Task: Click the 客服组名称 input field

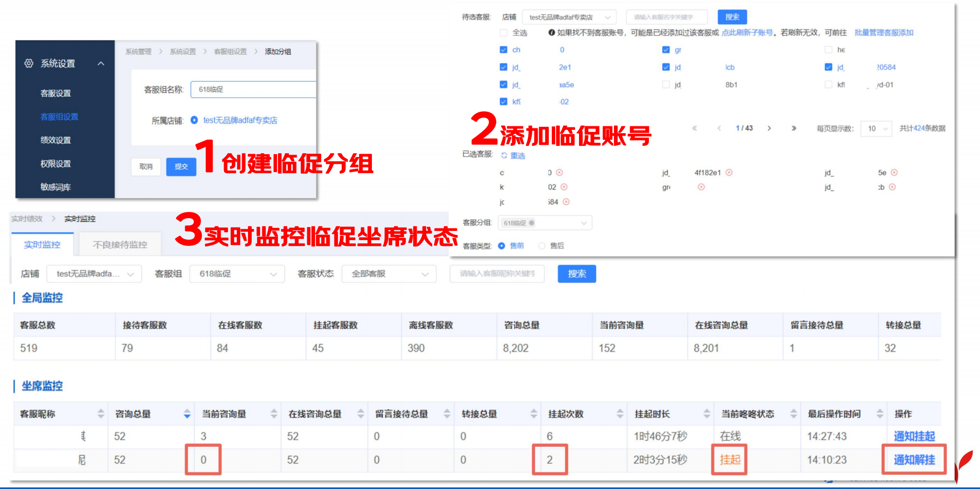Action: tap(253, 89)
